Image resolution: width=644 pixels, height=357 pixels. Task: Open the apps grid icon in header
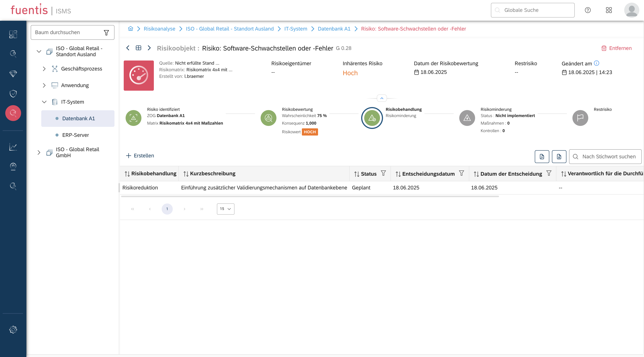click(609, 10)
